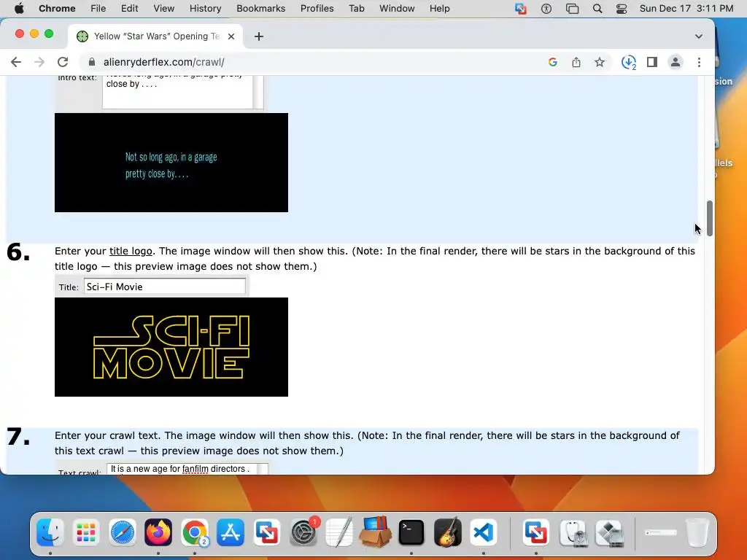Open Visual Studio Code from the Dock

point(484,532)
